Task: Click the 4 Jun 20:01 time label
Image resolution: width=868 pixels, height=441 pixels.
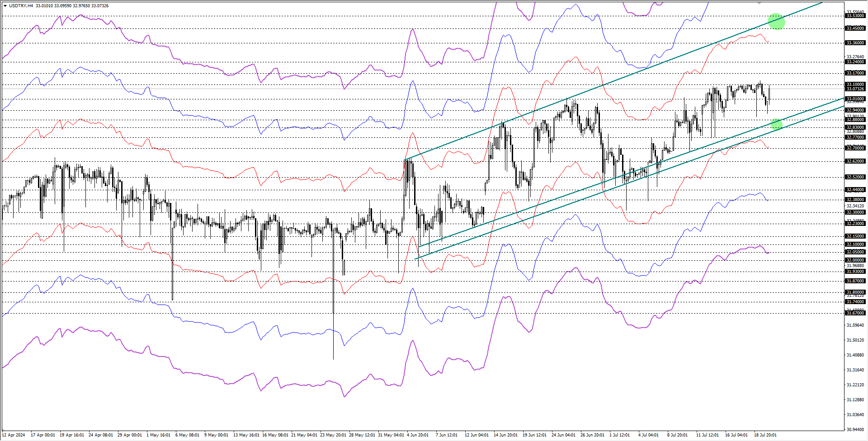Action: 418,435
